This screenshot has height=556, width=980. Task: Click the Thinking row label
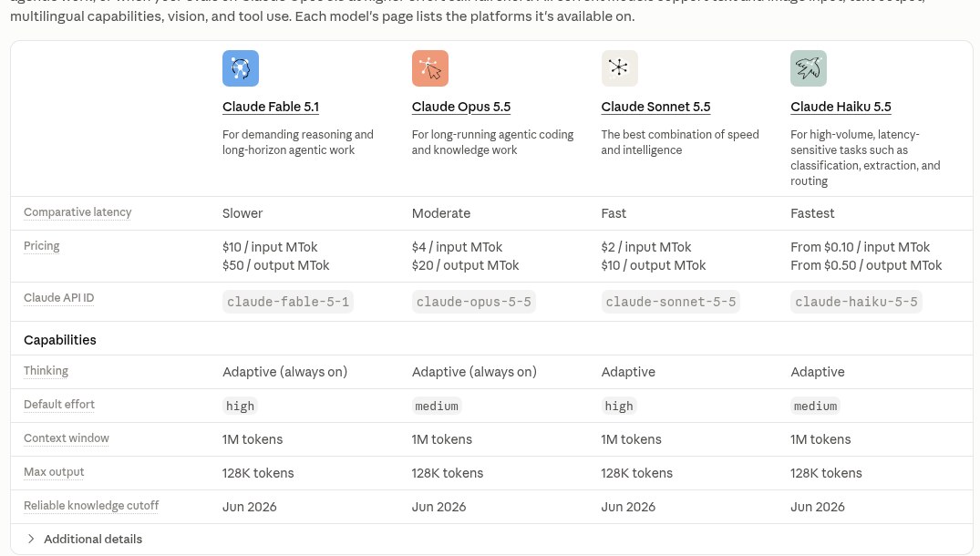pos(46,371)
